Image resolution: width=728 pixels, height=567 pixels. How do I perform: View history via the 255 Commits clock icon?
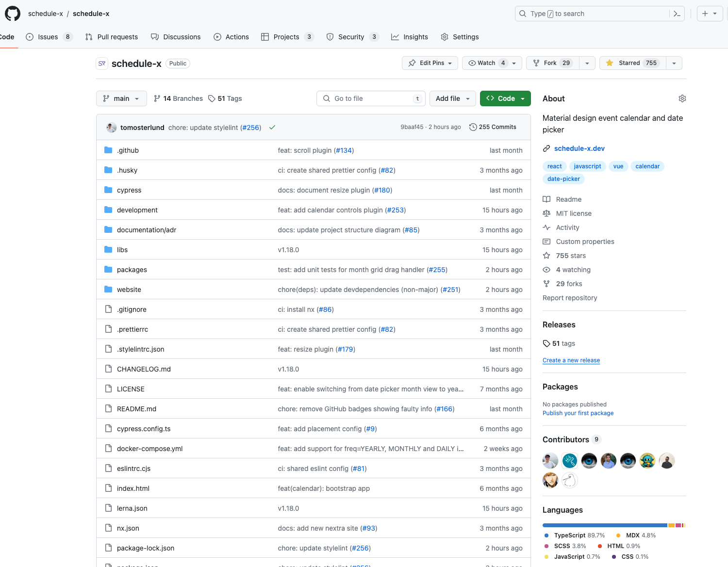tap(473, 127)
